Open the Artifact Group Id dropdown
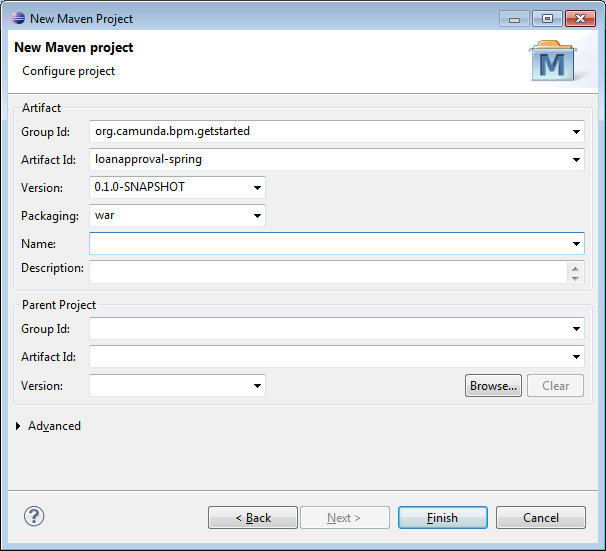606x551 pixels. click(577, 132)
